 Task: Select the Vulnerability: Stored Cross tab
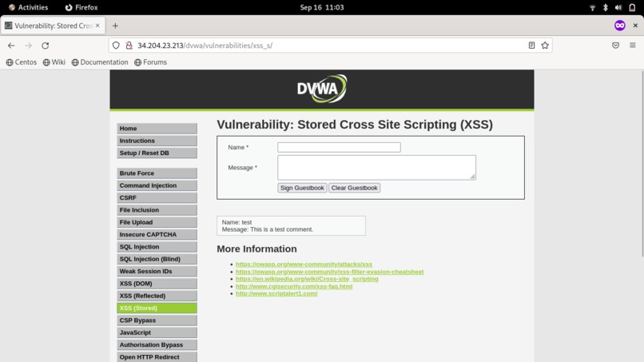(x=53, y=26)
